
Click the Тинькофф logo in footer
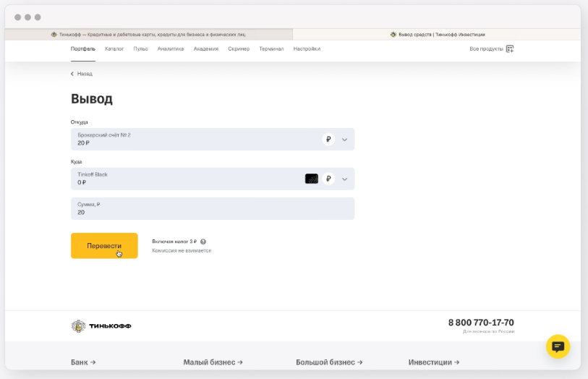[x=101, y=326]
